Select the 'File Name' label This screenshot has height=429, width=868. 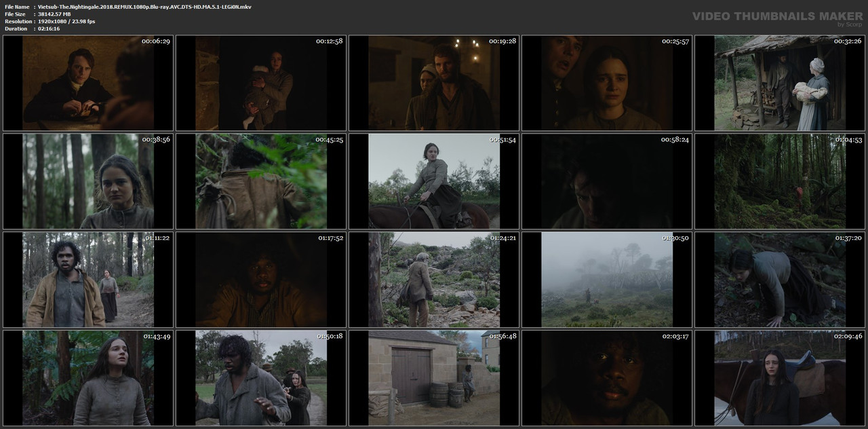tap(17, 6)
